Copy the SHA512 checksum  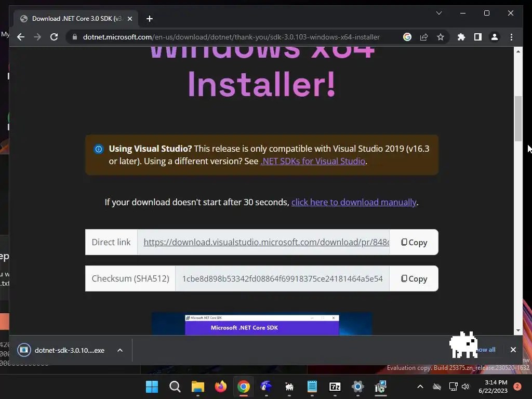[x=414, y=278]
